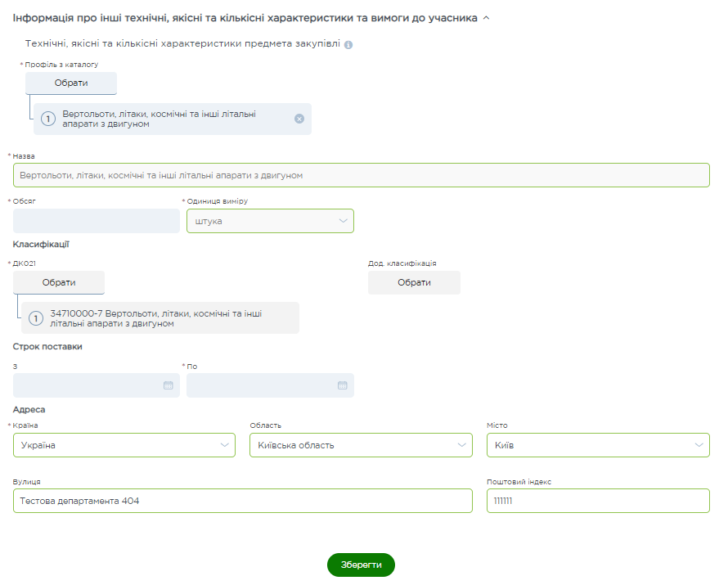Click Обрати for Дод. класифікація
The image size is (728, 585).
(414, 282)
